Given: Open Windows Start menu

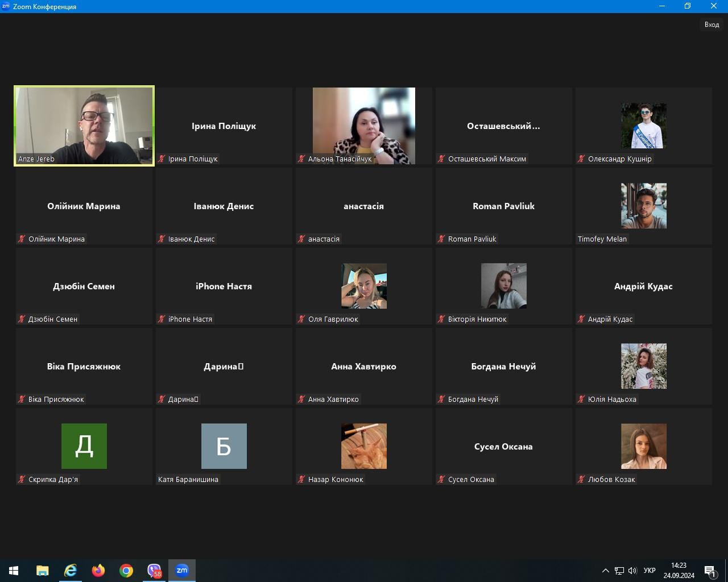Looking at the screenshot, I should click(14, 570).
